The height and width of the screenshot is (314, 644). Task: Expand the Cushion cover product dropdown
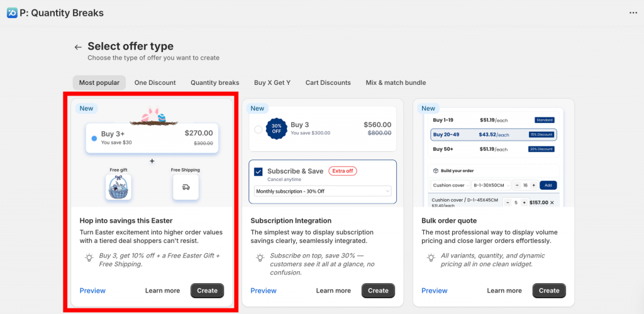(x=448, y=185)
